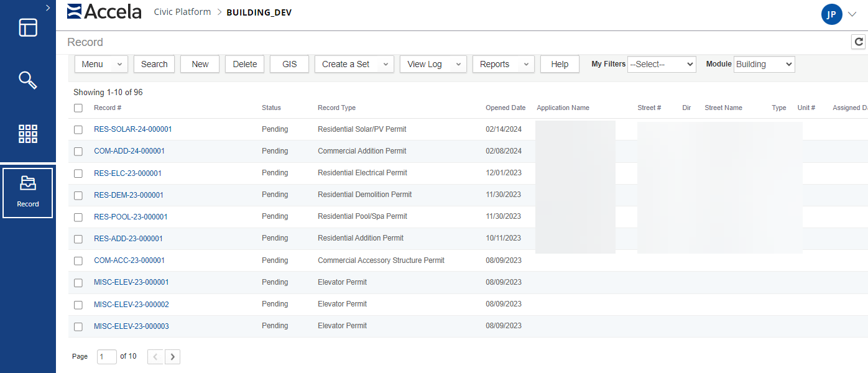
Task: Check the select-all checkbox in header row
Action: point(78,108)
